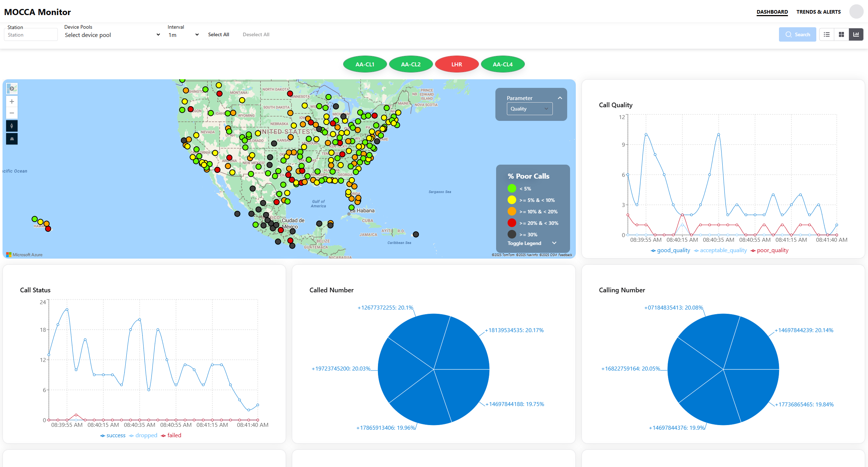868x467 pixels.
Task: Reset map orientation with the compass control
Action: [12, 126]
